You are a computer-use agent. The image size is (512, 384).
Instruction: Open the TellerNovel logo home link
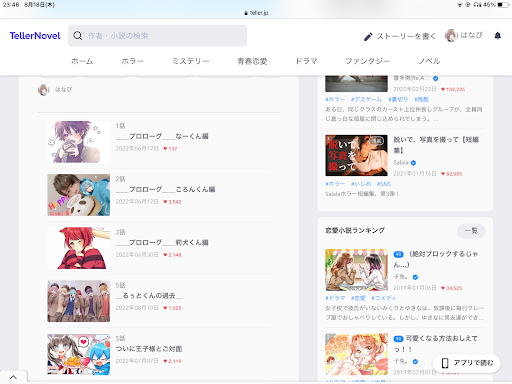(35, 36)
